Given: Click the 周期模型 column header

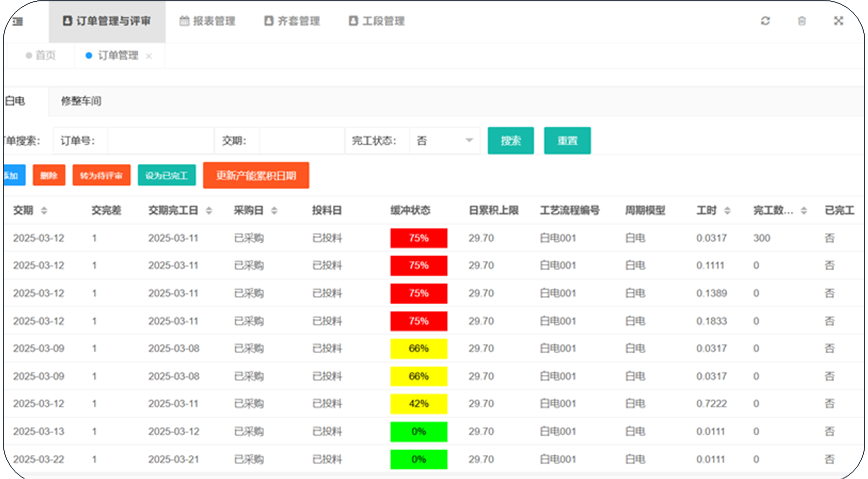Looking at the screenshot, I should click(x=645, y=210).
